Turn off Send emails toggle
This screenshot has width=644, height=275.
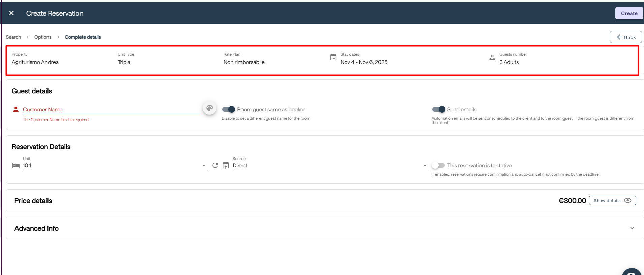pos(439,109)
